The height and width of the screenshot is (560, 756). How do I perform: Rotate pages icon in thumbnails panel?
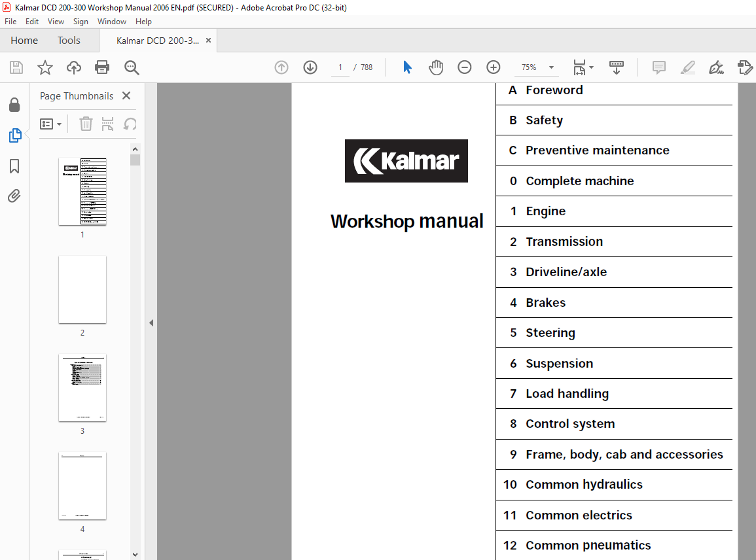point(130,124)
